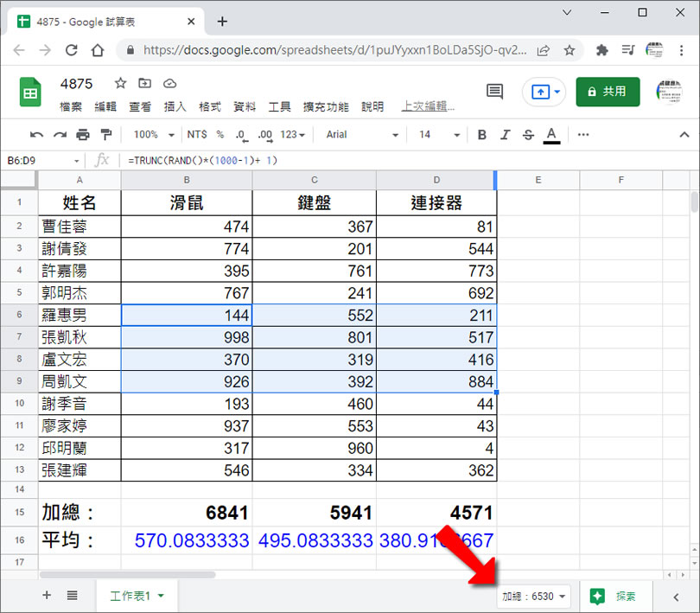700x613 pixels.
Task: Open the 加總: 6530 summary dropdown
Action: click(x=533, y=597)
